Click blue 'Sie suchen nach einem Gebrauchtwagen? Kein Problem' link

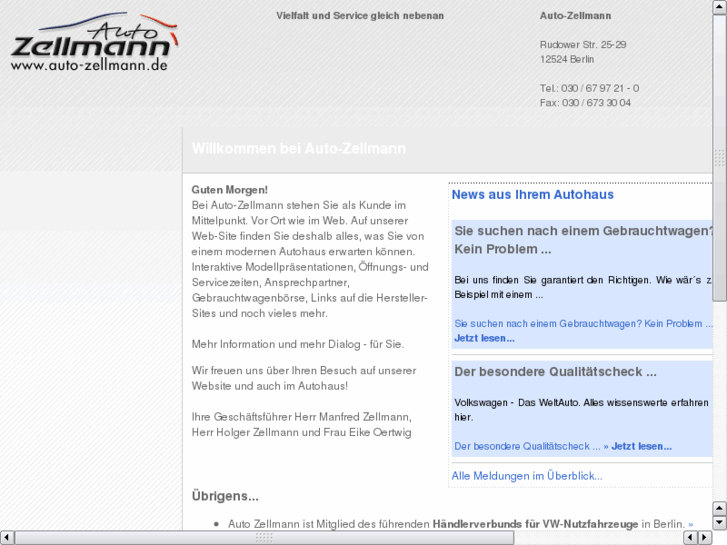tap(583, 323)
